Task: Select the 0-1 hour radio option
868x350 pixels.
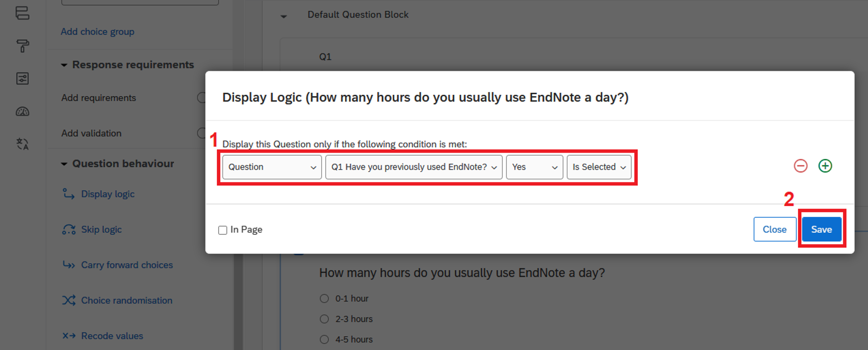Action: [x=324, y=298]
